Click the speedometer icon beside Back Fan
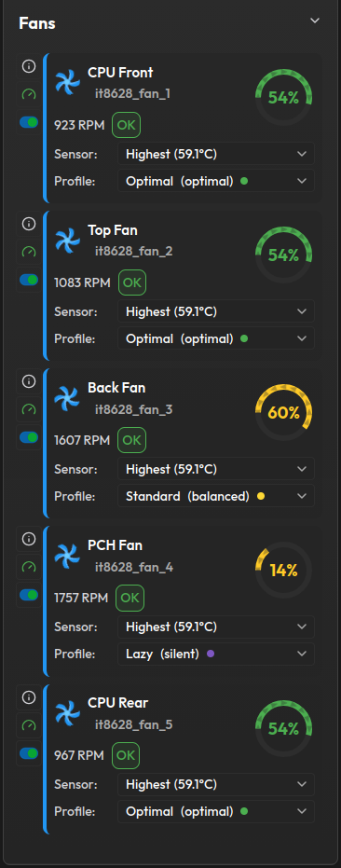The width and height of the screenshot is (341, 868). (x=28, y=409)
